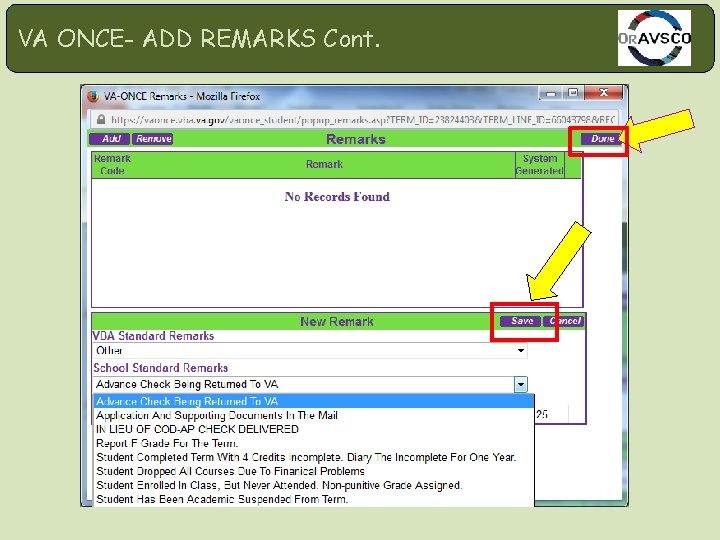Choose 'Student Has Been Academic Suspended From Term.'
The image size is (720, 540).
click(x=314, y=499)
